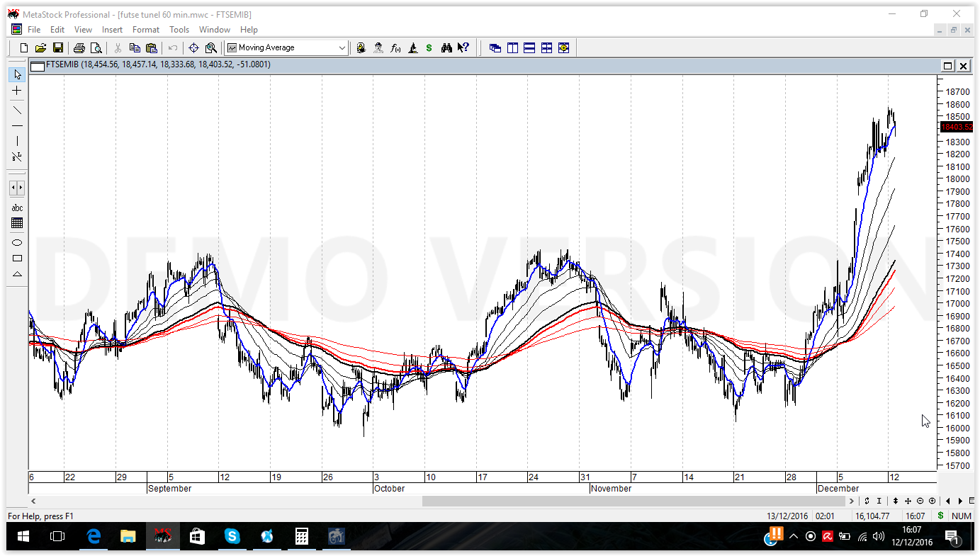Open the Windows Start menu
This screenshot has height=556, width=980.
(x=23, y=538)
